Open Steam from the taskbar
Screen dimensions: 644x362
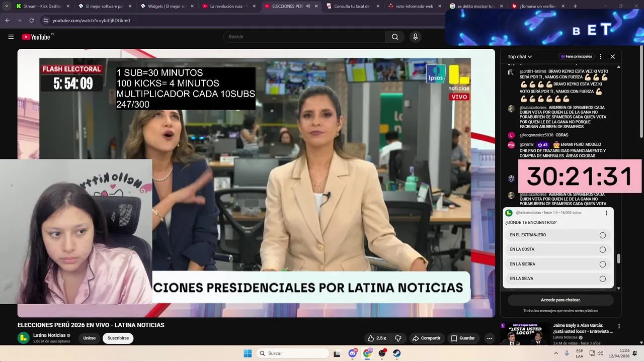(x=397, y=353)
